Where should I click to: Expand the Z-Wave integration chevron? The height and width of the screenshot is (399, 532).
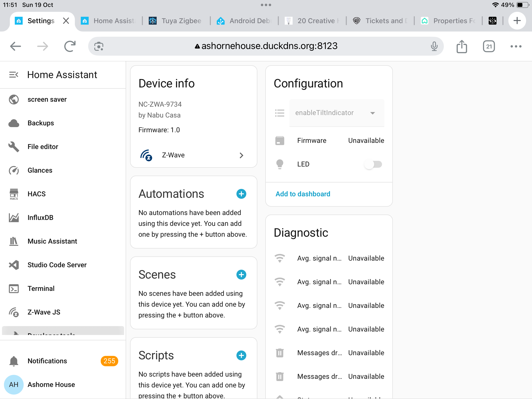coord(241,155)
